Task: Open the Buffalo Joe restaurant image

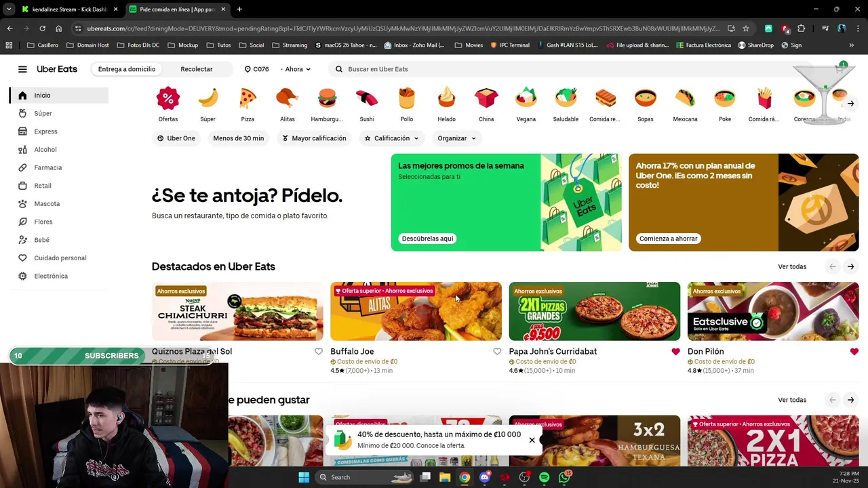Action: pos(416,311)
